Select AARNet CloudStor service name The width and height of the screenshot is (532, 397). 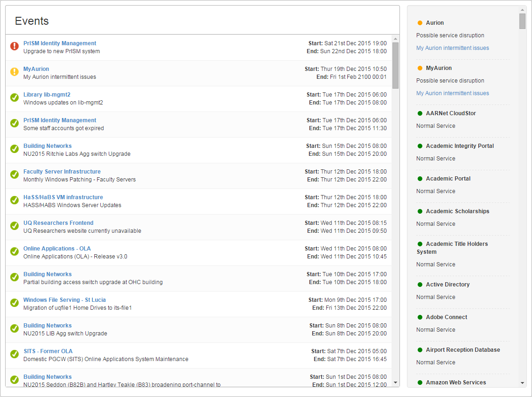coord(451,113)
